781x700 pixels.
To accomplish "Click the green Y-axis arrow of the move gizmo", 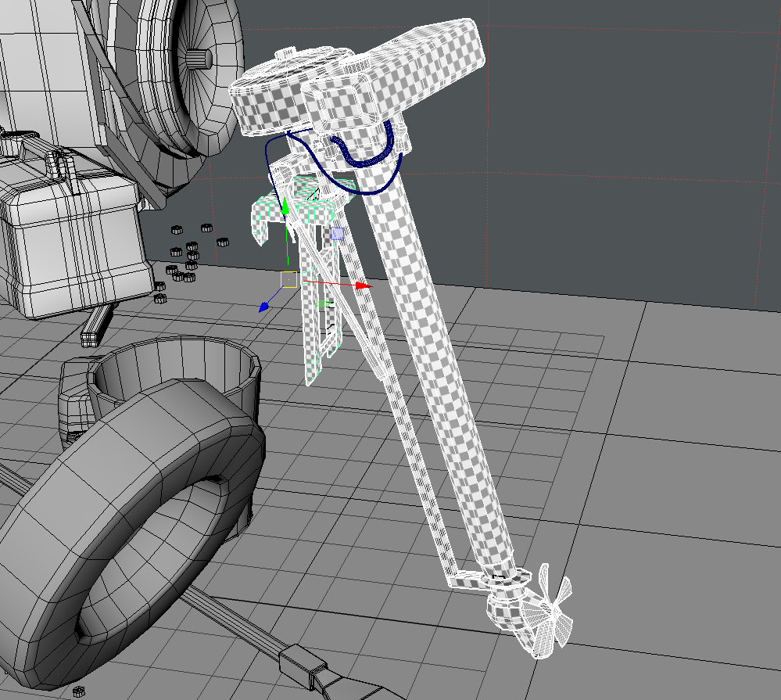I will point(285,207).
